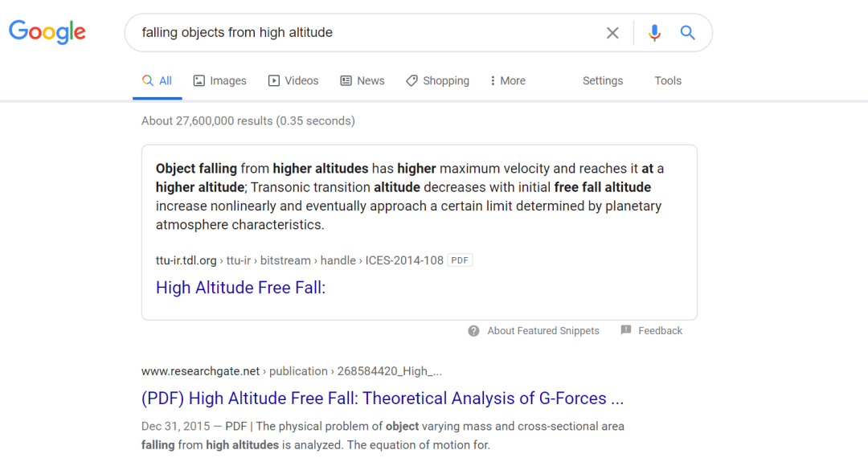868x462 pixels.
Task: Click the News tab newspaper icon
Action: tap(346, 81)
